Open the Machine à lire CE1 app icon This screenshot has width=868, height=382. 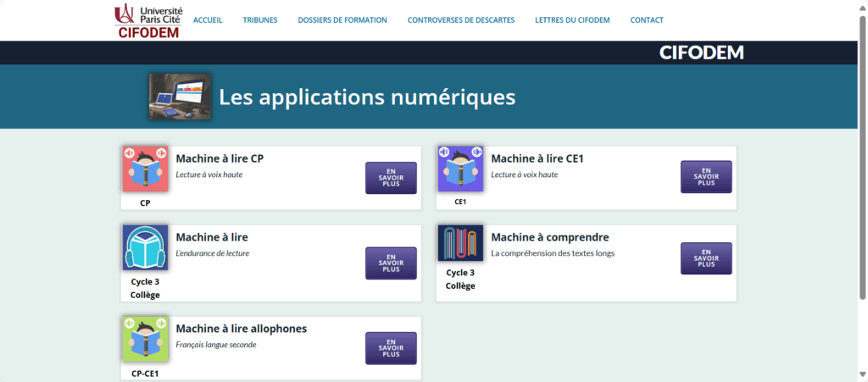tap(460, 169)
